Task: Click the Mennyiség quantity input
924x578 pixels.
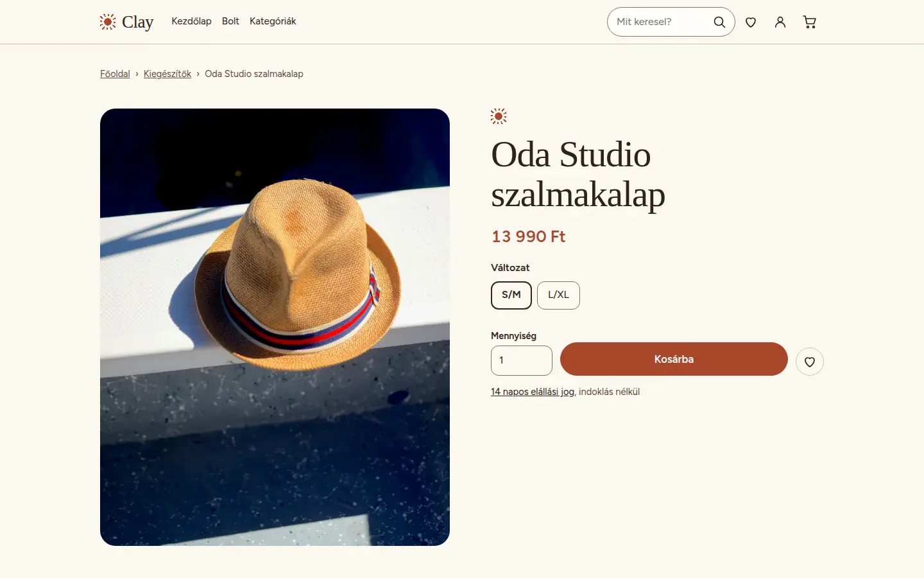Action: pyautogui.click(x=522, y=360)
